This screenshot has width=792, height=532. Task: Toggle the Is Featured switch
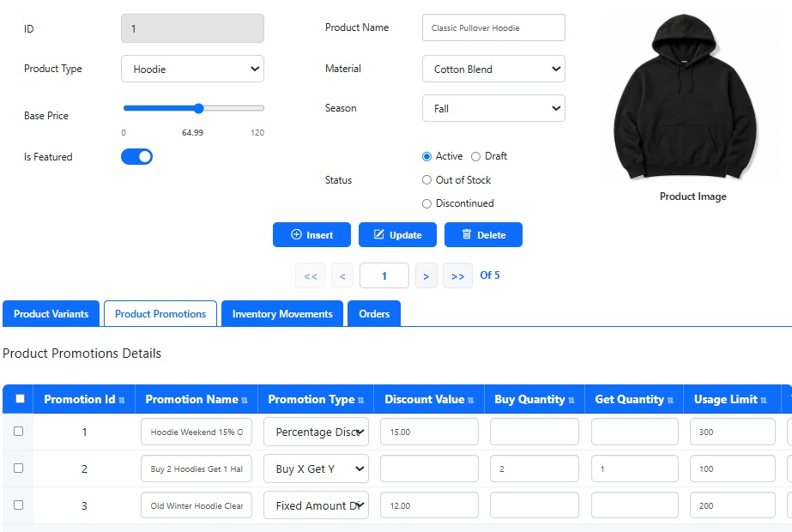(x=137, y=157)
